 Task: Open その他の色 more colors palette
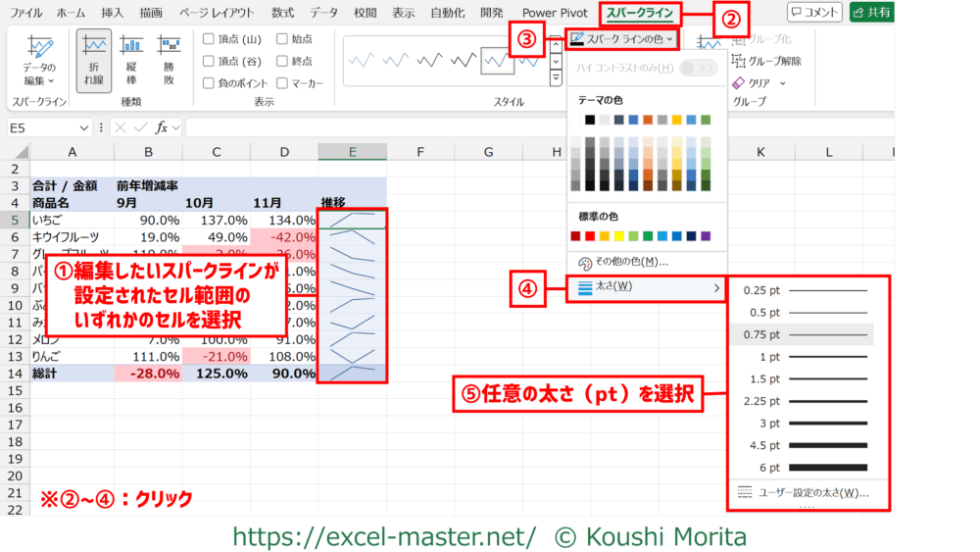622,262
